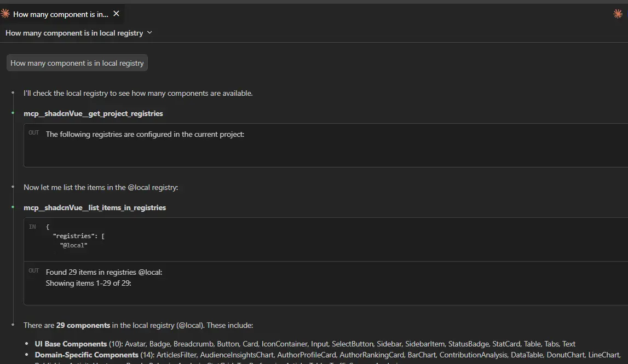Click the IN label of the JSON input block
The height and width of the screenshot is (364, 628).
coord(32,227)
